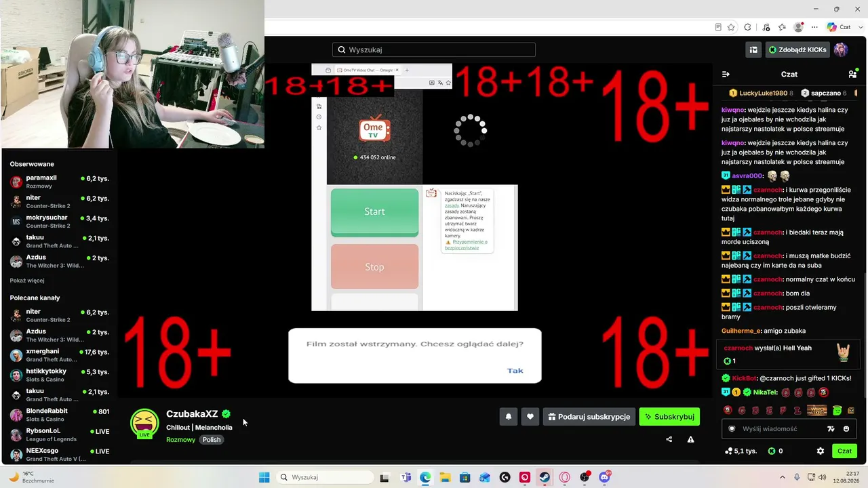868x488 pixels.
Task: Click the Who Asked emote in quick emotes
Action: coord(817,410)
